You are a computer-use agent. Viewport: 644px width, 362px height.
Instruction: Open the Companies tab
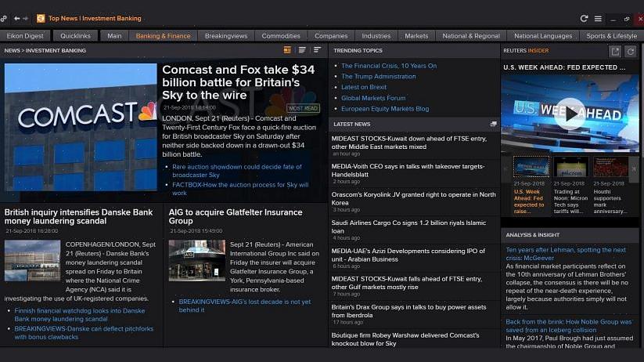pyautogui.click(x=331, y=36)
